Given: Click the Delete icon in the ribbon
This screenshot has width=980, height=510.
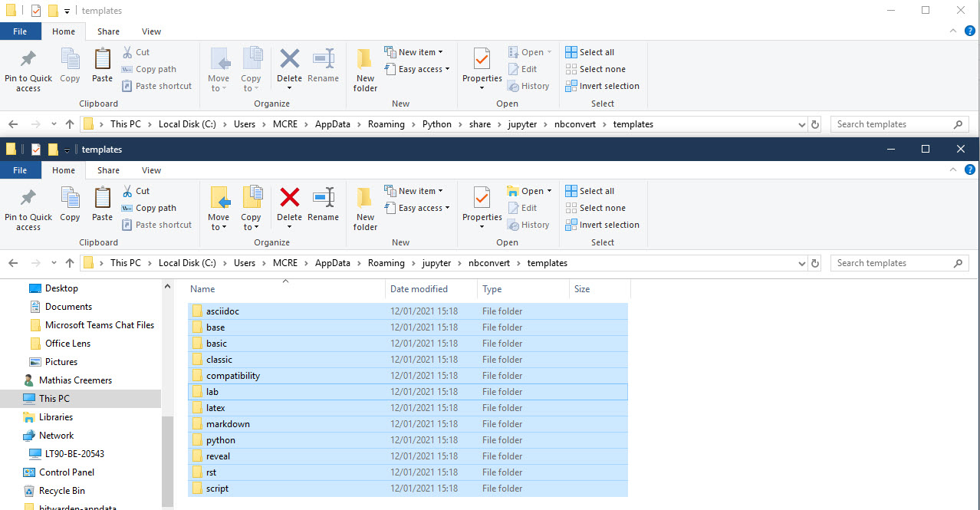Looking at the screenshot, I should 289,206.
